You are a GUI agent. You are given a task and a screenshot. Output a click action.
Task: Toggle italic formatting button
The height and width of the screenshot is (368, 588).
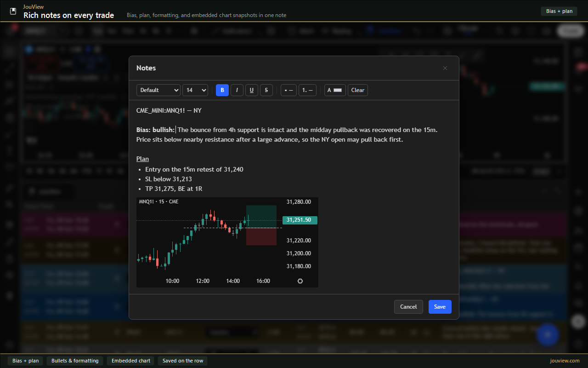click(x=237, y=90)
